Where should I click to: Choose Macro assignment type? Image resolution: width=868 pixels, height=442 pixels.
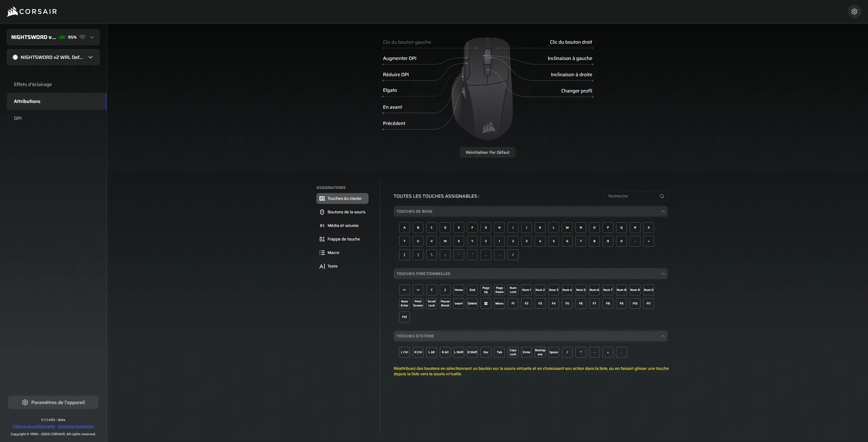point(342,253)
